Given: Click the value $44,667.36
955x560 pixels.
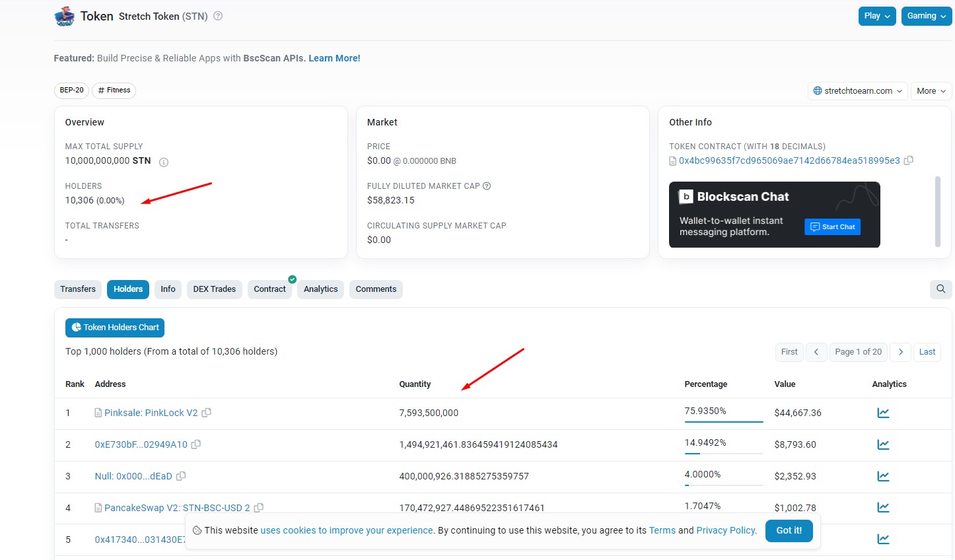Looking at the screenshot, I should coord(798,413).
